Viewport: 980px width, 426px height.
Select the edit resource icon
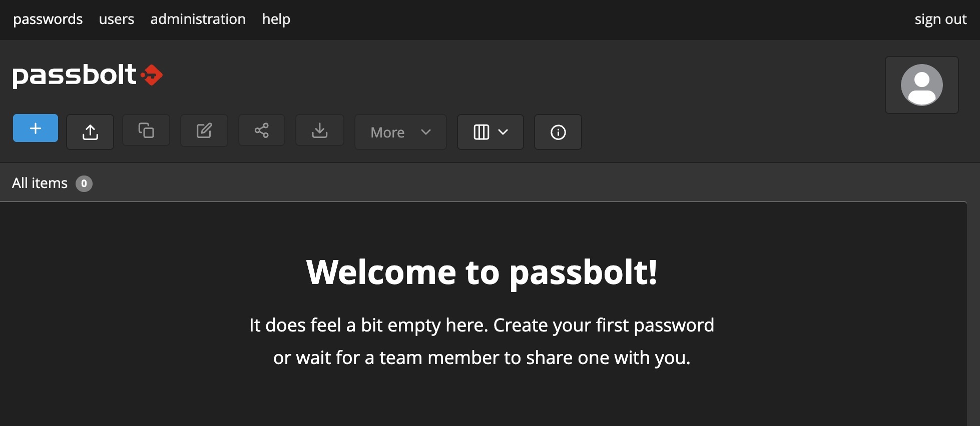[204, 130]
